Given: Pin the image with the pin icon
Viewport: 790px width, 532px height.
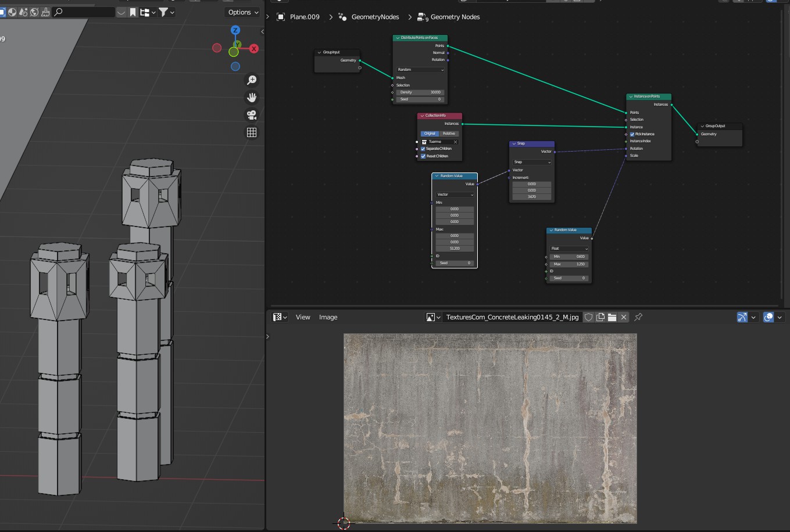Looking at the screenshot, I should [x=638, y=317].
